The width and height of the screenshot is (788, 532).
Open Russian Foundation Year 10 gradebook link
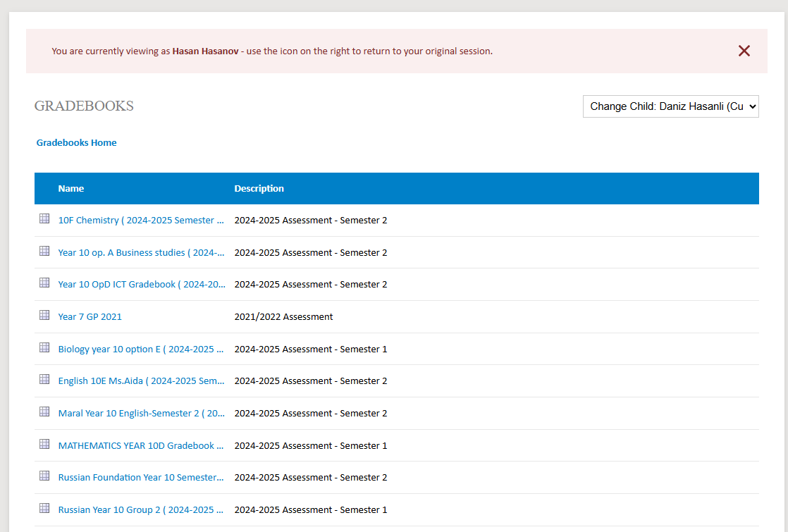click(141, 478)
